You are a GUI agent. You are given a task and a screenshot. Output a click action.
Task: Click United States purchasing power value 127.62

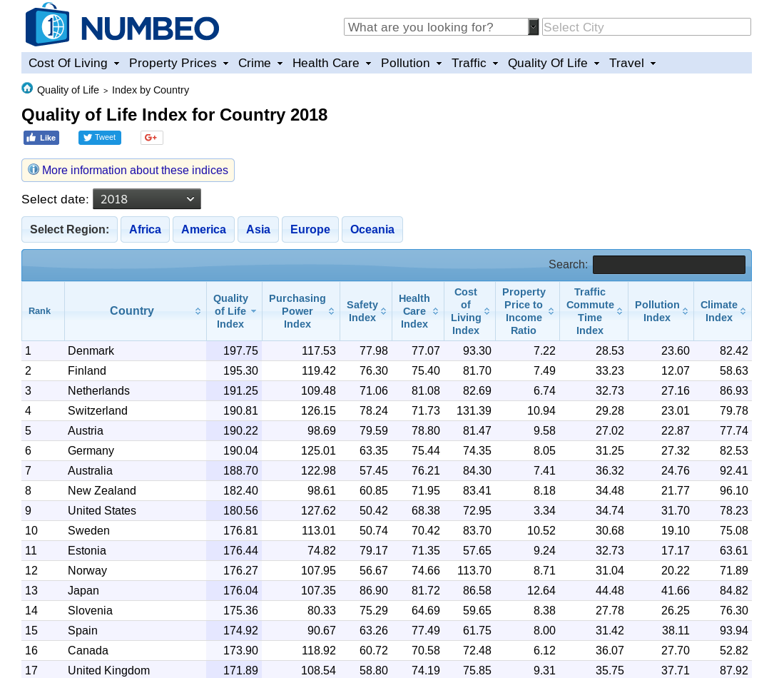point(318,511)
